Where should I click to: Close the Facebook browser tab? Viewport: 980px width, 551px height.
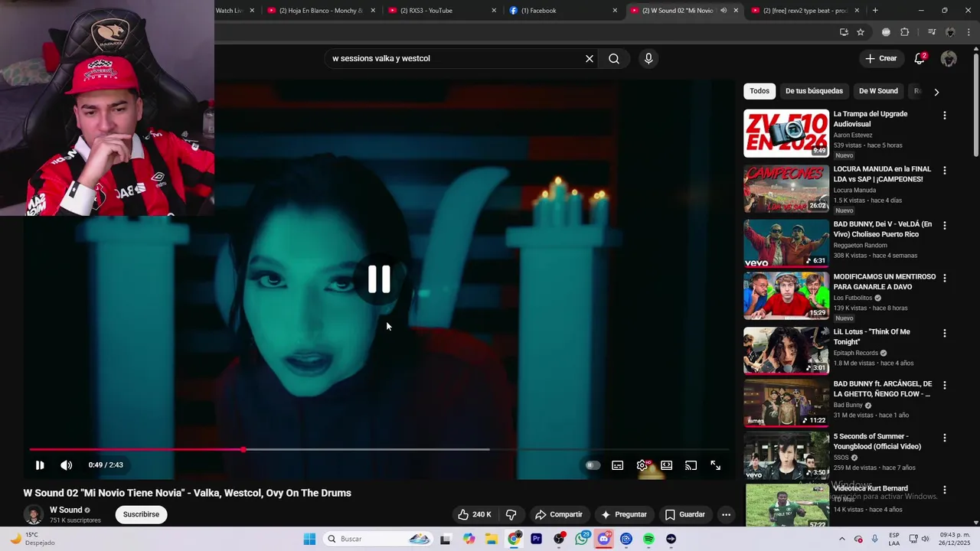pos(615,11)
